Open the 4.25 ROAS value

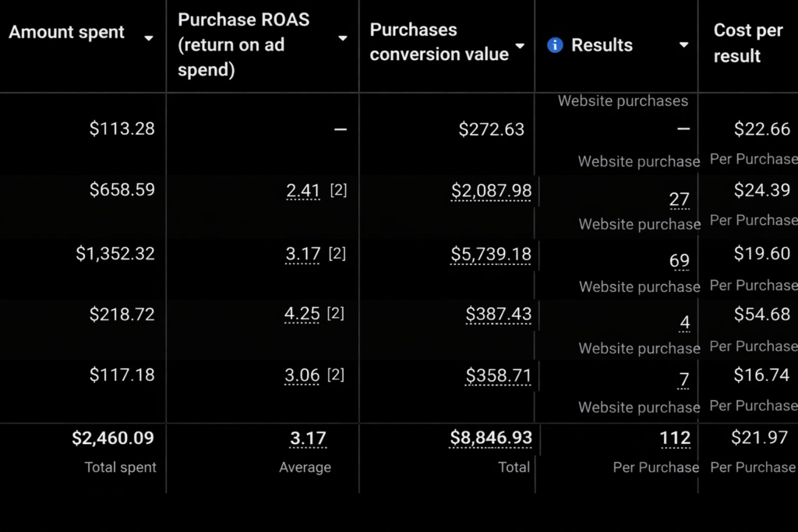(302, 314)
